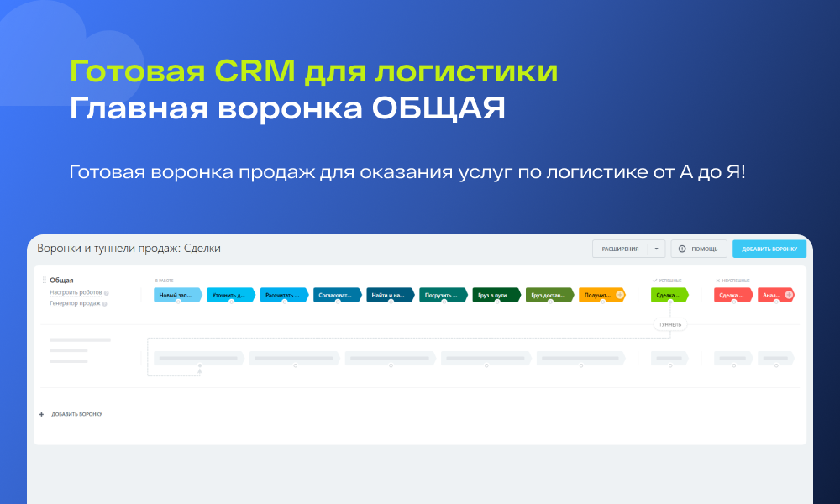The height and width of the screenshot is (504, 840).
Task: Select the 'Груз в пути' stage
Action: tap(496, 295)
